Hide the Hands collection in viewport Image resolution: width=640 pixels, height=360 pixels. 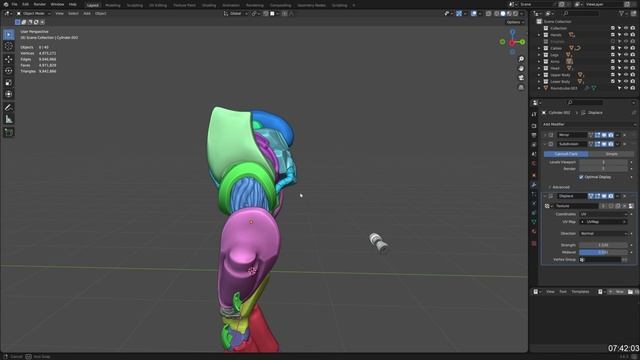click(x=626, y=35)
